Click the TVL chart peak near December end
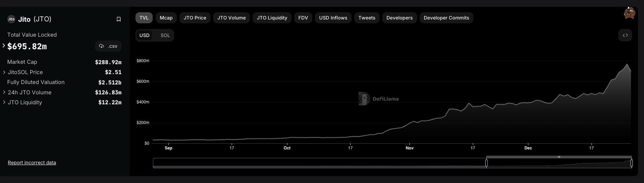Image resolution: width=644 pixels, height=183 pixels. 627,64
